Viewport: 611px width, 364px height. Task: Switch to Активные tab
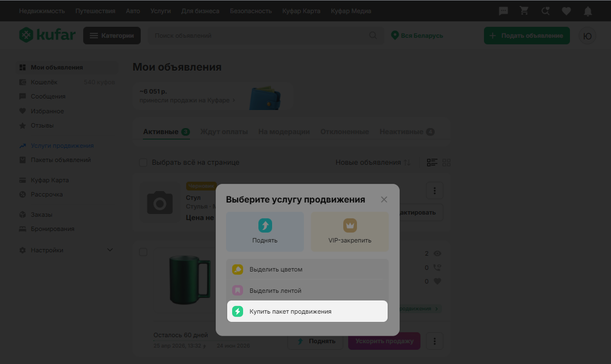166,132
